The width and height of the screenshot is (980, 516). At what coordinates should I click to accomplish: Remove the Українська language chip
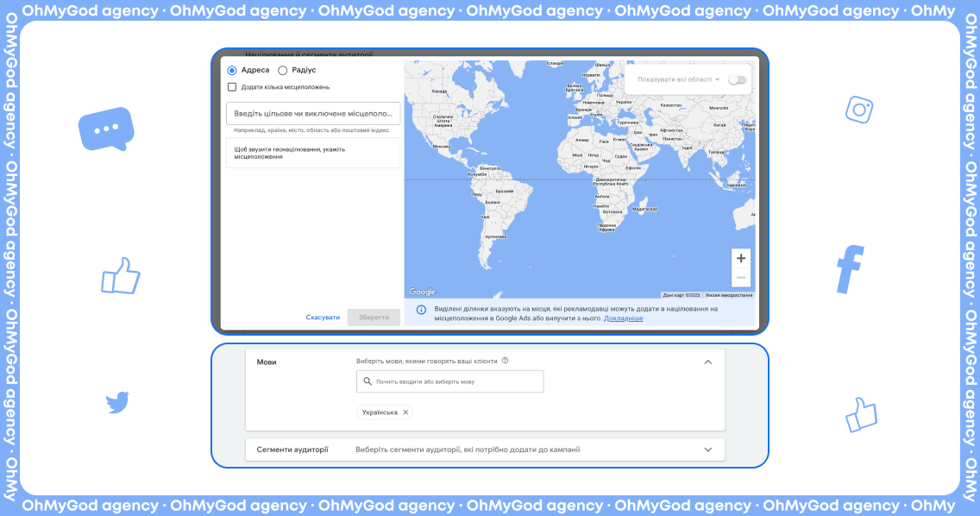pos(405,412)
